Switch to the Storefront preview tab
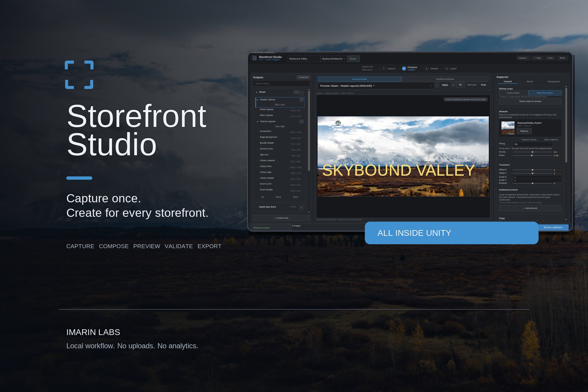Viewport: 588px width, 392px height. [x=445, y=79]
